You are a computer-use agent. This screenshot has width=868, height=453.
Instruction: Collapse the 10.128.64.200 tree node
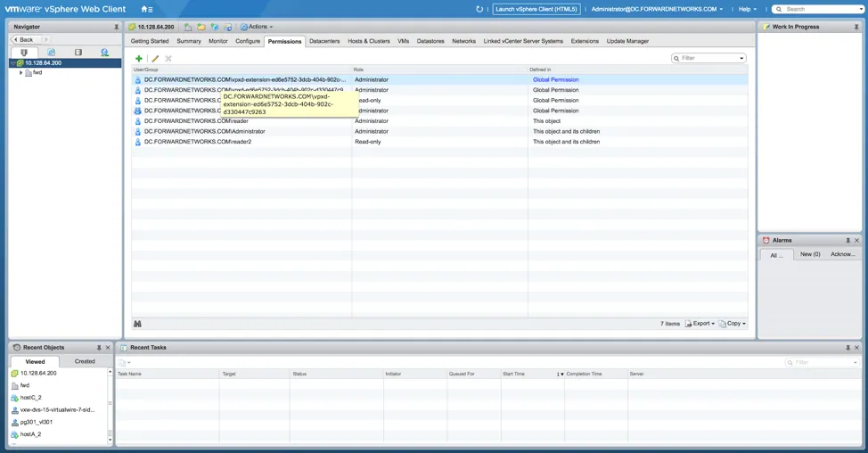(x=12, y=63)
